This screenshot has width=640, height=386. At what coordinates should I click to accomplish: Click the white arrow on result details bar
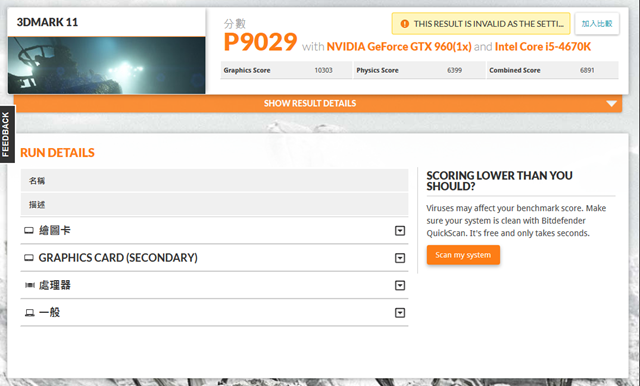tap(611, 104)
